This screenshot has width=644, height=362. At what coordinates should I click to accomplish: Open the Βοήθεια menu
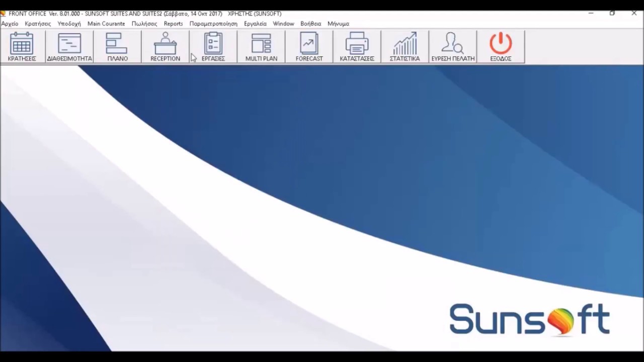click(x=310, y=24)
